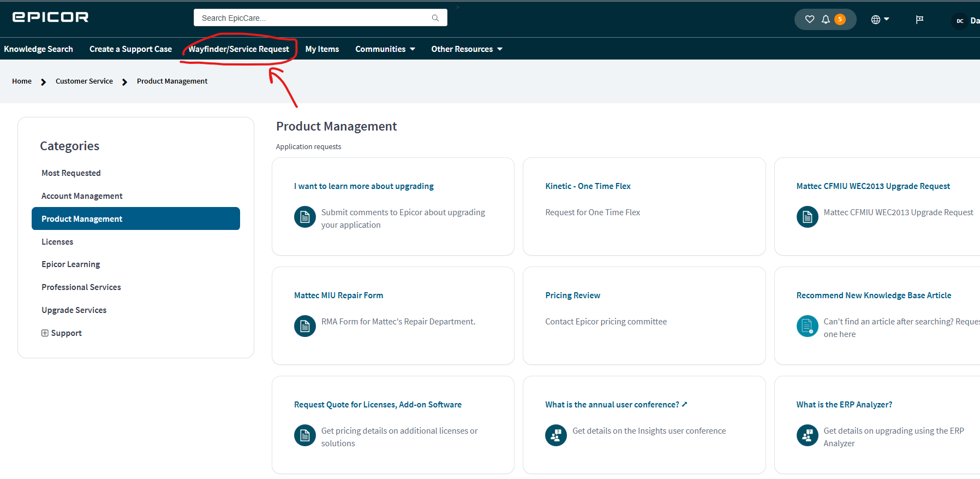
Task: Expand the Other Resources dropdown menu
Action: tap(467, 49)
